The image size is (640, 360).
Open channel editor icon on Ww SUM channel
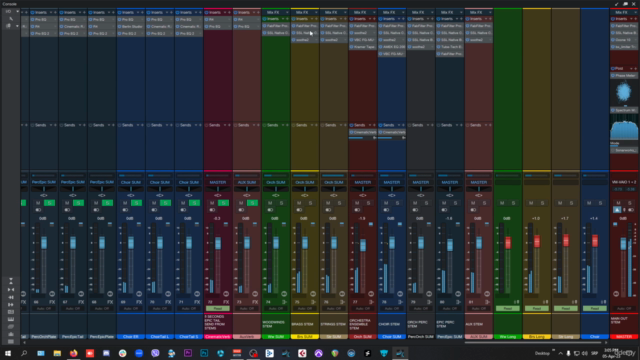coord(284,294)
